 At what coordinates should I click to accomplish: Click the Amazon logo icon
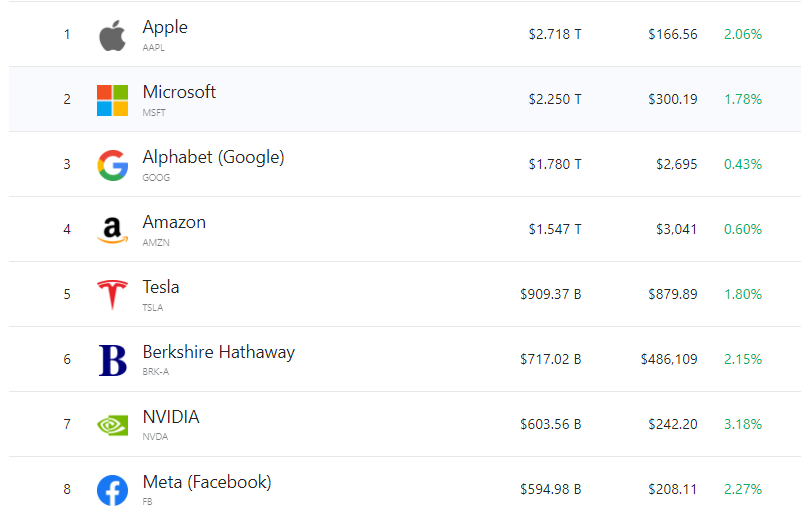pos(112,230)
